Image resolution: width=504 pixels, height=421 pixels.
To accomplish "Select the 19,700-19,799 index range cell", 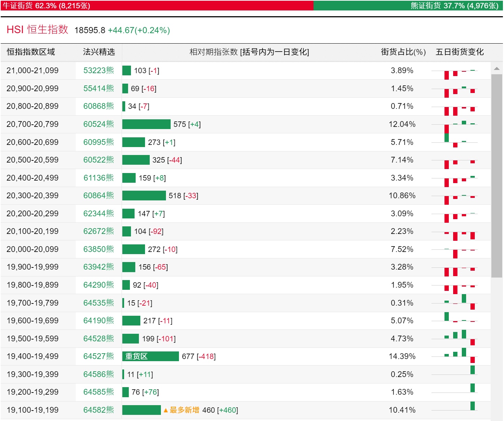I will [x=32, y=303].
